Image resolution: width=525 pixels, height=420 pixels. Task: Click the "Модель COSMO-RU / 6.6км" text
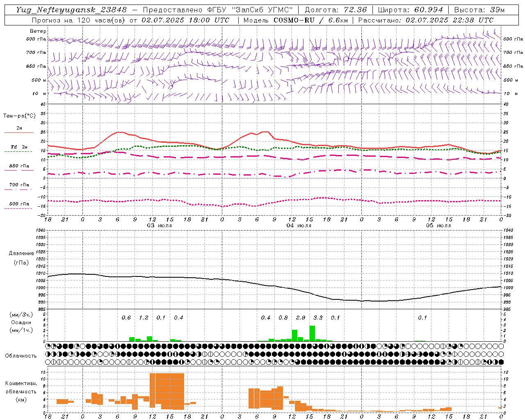[x=296, y=20]
